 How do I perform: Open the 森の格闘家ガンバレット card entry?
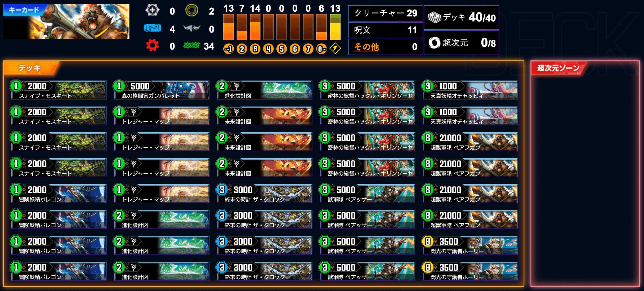(x=161, y=90)
